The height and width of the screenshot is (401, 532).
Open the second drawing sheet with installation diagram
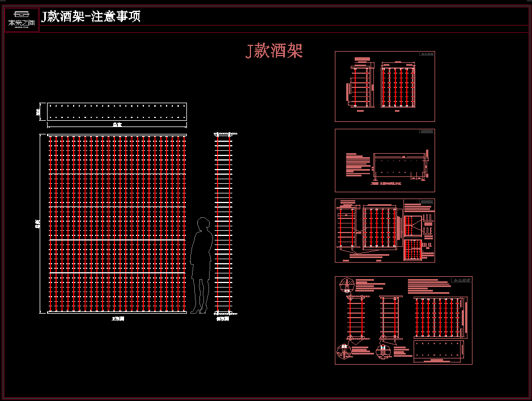(x=385, y=161)
